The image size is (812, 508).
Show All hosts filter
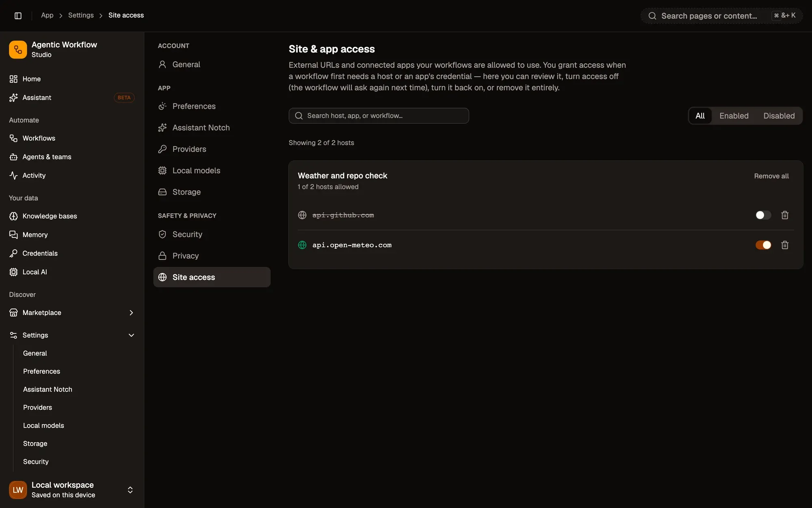pos(700,116)
